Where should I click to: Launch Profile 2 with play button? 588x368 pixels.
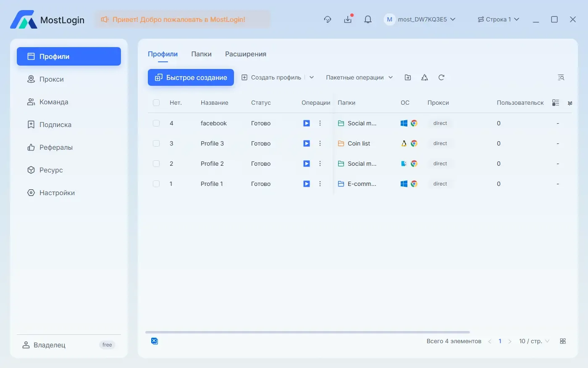(x=307, y=164)
